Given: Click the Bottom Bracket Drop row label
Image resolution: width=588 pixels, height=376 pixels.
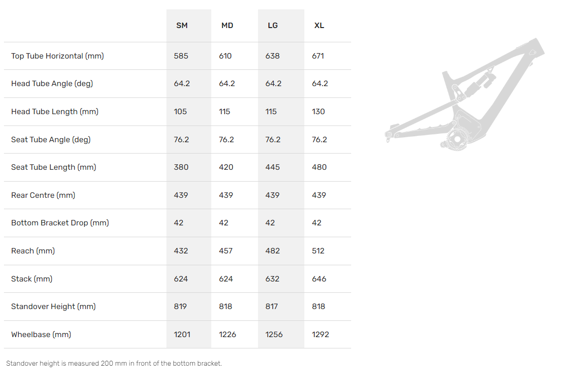Looking at the screenshot, I should click(x=60, y=223).
